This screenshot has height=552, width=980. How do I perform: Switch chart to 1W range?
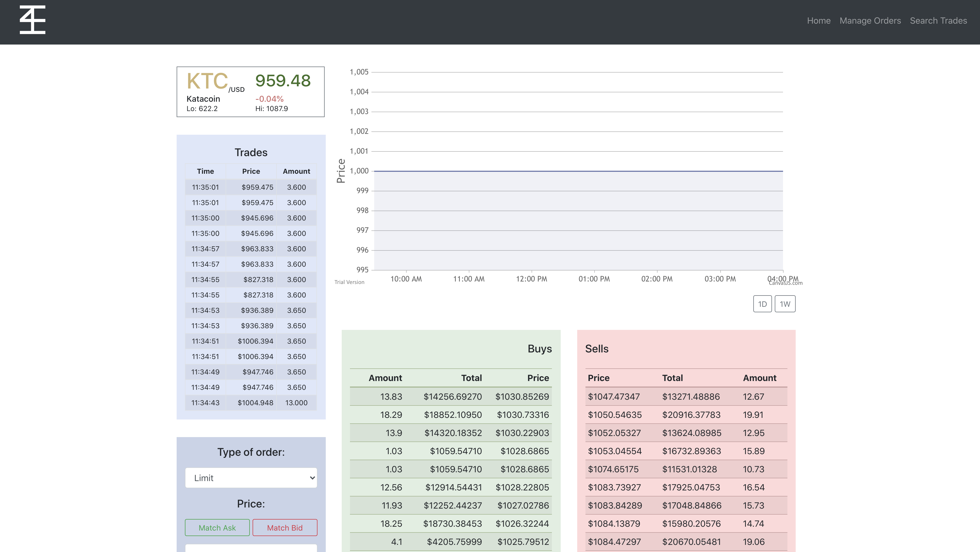coord(785,304)
